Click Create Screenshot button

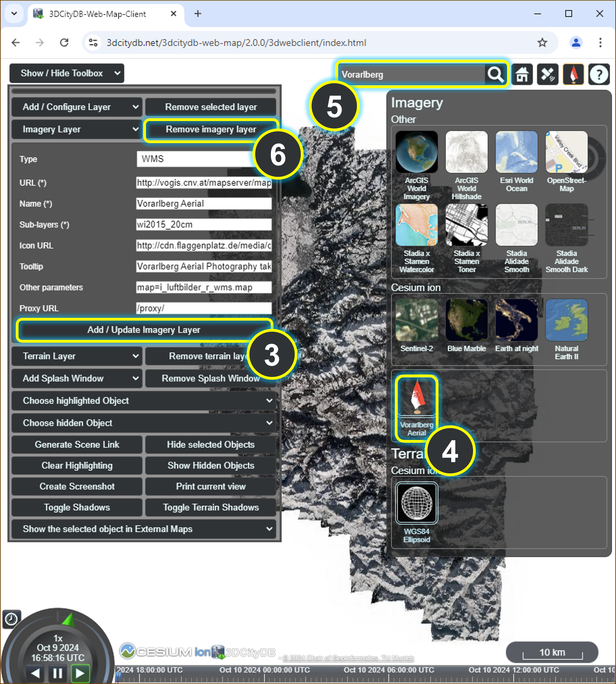pos(77,486)
